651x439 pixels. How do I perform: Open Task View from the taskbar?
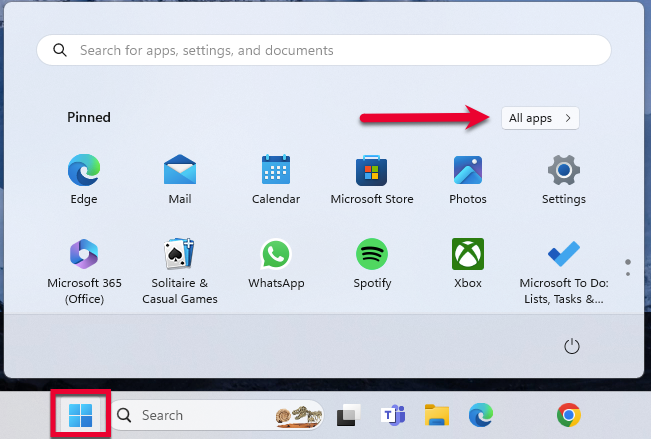tap(348, 415)
